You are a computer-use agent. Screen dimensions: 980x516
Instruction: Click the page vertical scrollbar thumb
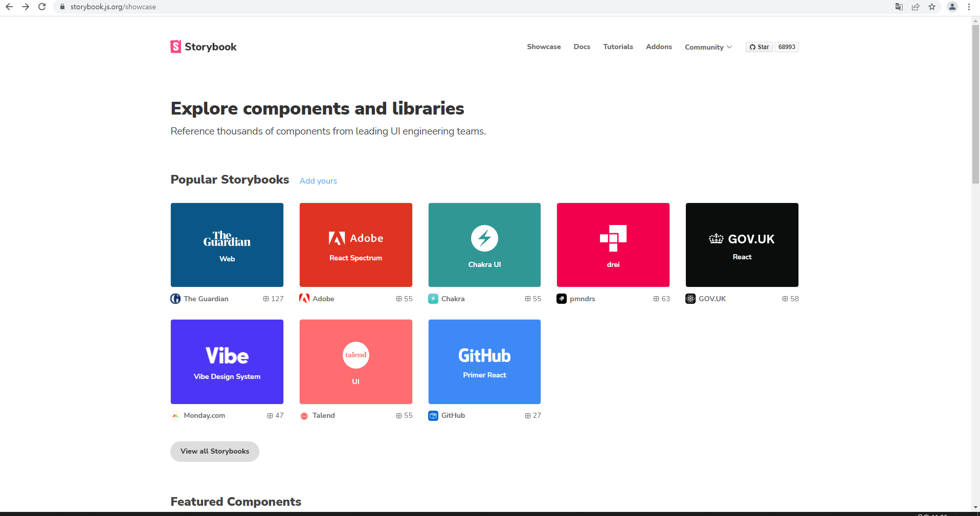pyautogui.click(x=975, y=104)
